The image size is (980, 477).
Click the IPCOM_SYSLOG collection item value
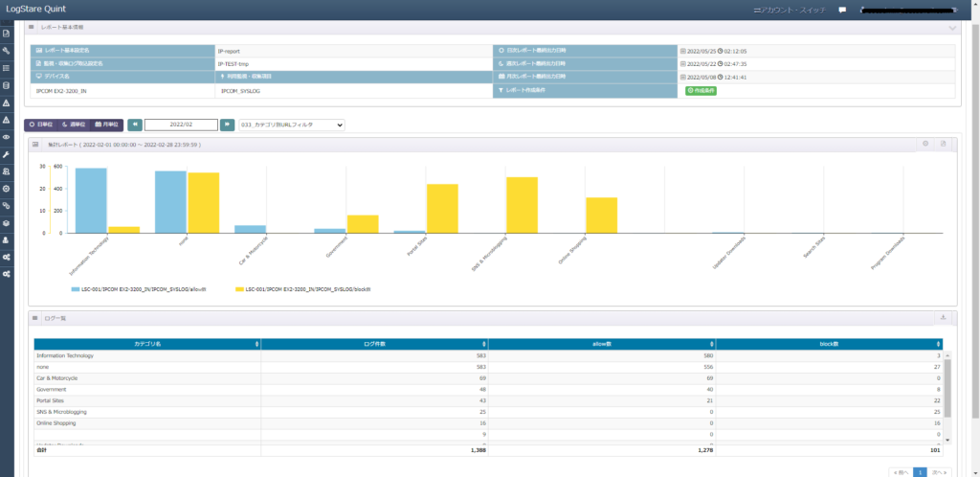(240, 91)
